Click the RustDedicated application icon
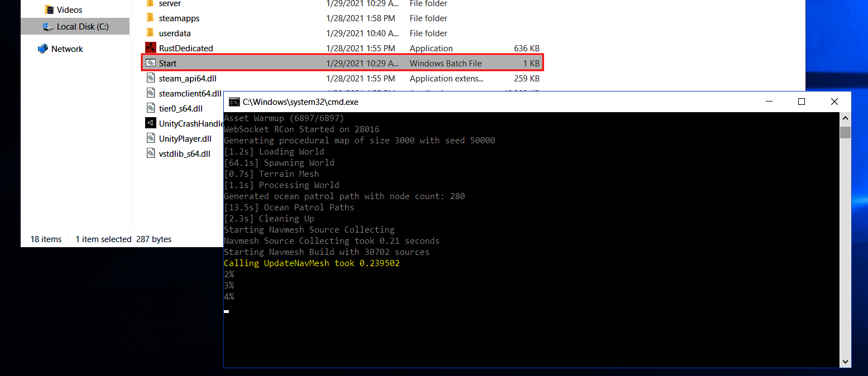This screenshot has width=868, height=376. tap(151, 48)
